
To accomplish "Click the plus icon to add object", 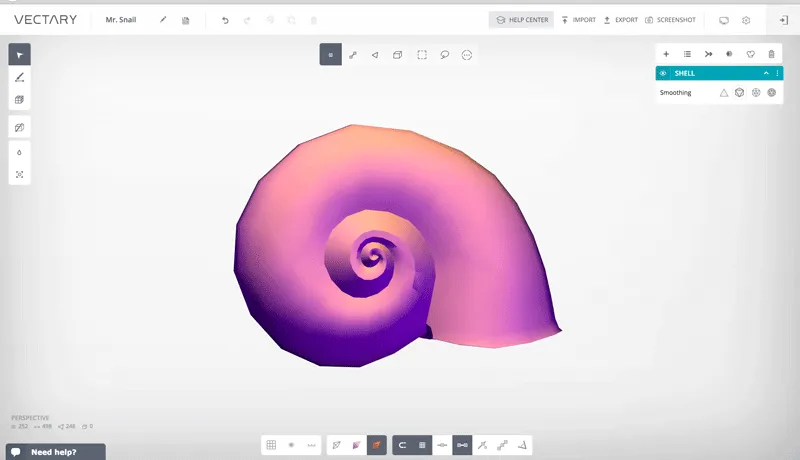I will tap(666, 54).
